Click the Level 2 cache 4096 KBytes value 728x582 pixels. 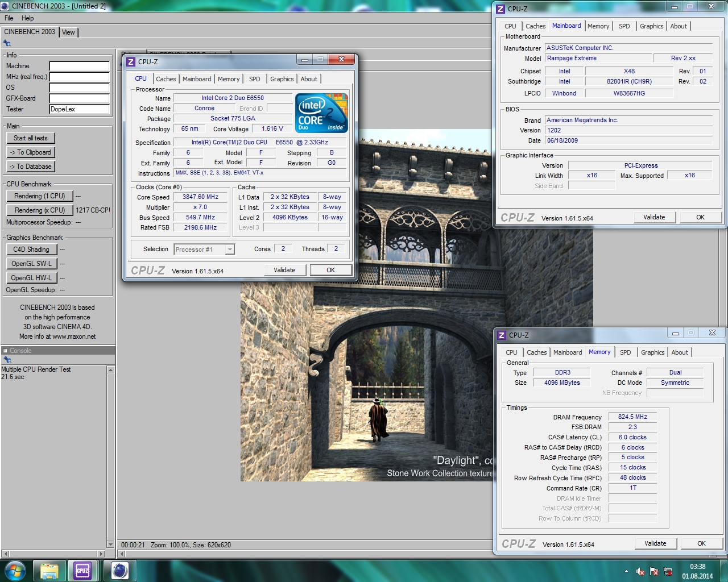[x=289, y=217]
